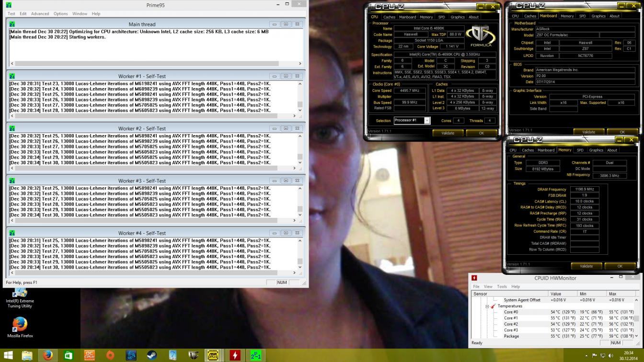Open the Windows Start button
Viewport: 644px width, 362px height.
coord(9,355)
